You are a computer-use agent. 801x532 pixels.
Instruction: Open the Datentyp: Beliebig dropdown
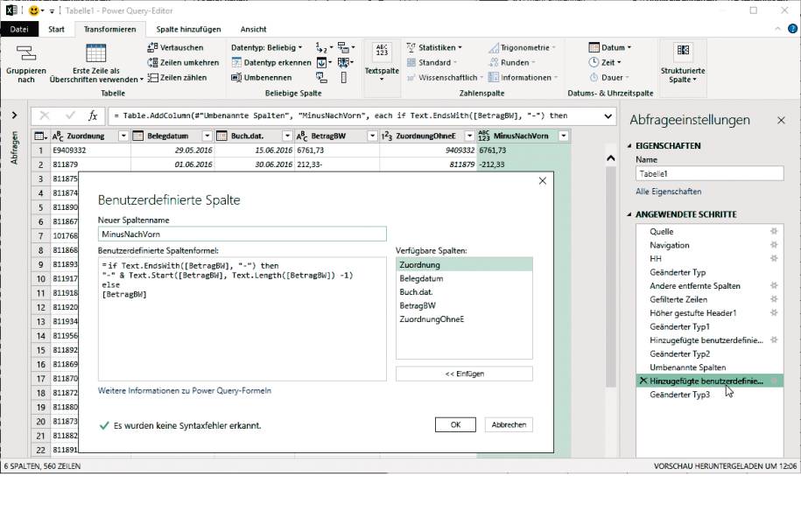[267, 47]
